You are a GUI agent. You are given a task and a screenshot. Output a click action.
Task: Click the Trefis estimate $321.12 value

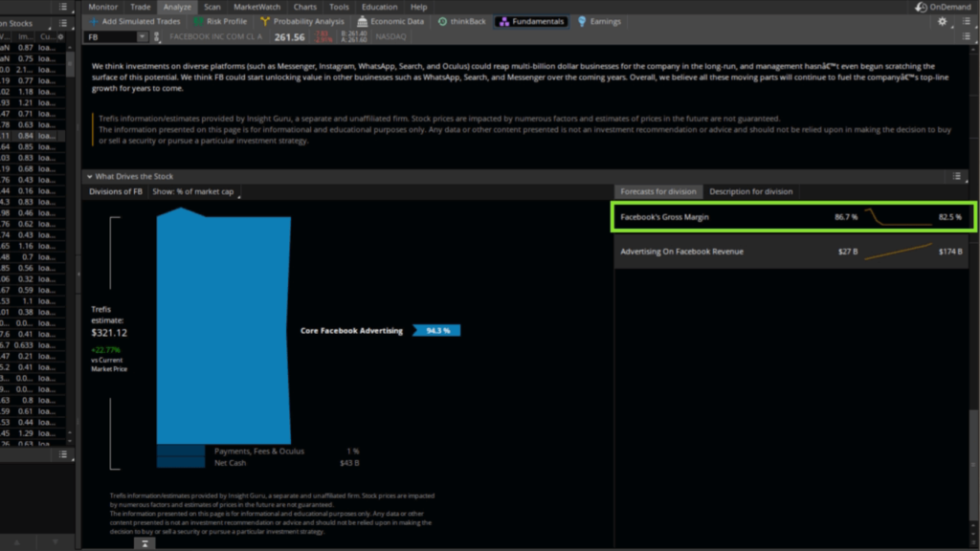(109, 333)
